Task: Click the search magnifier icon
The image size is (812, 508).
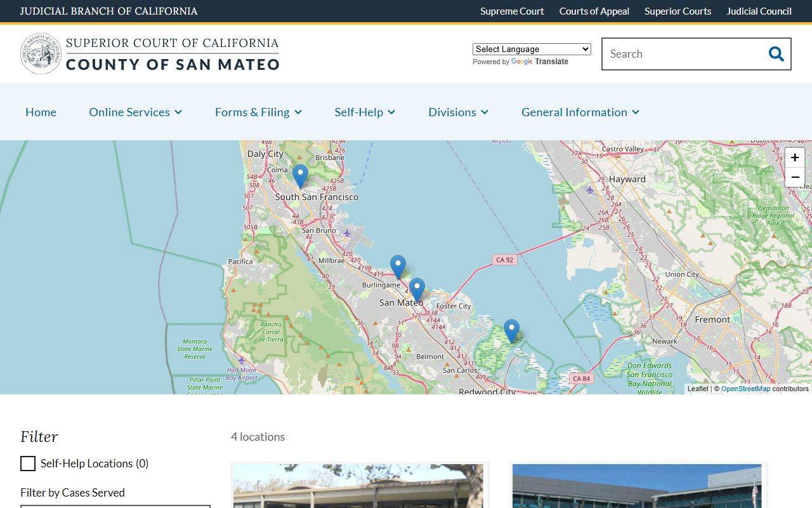Action: pos(776,54)
